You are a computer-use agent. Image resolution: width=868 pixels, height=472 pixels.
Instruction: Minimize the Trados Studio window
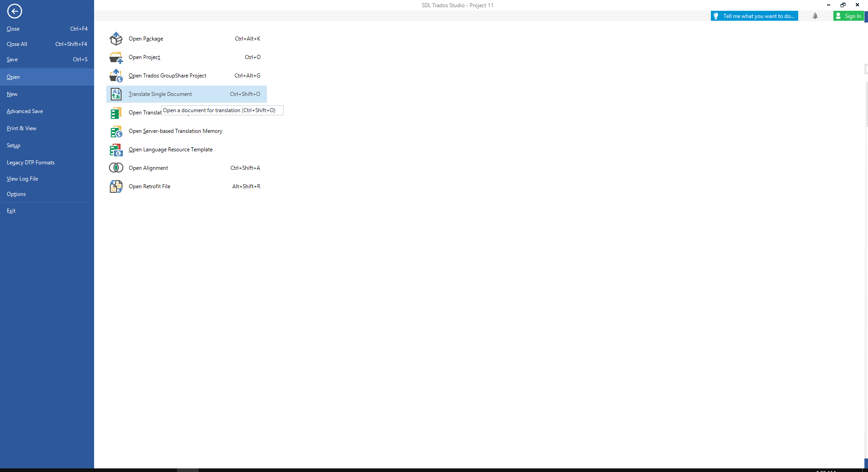pos(828,5)
